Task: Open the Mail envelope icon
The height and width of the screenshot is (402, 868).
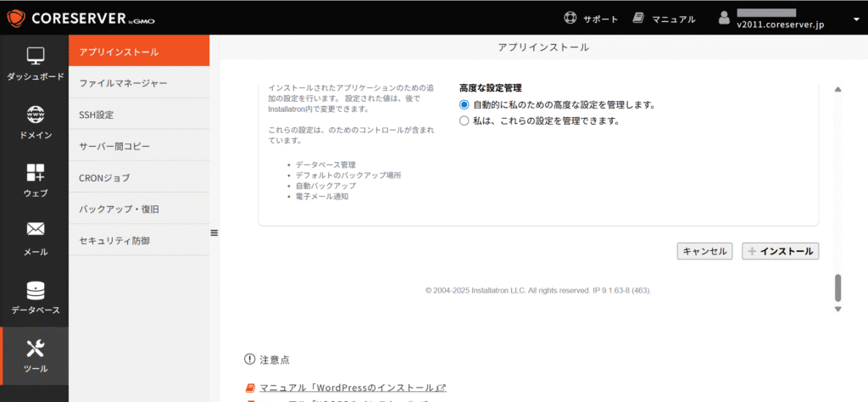Action: [36, 229]
